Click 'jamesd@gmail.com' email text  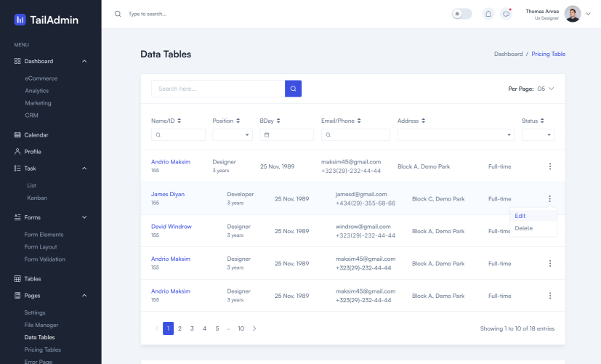(x=361, y=194)
